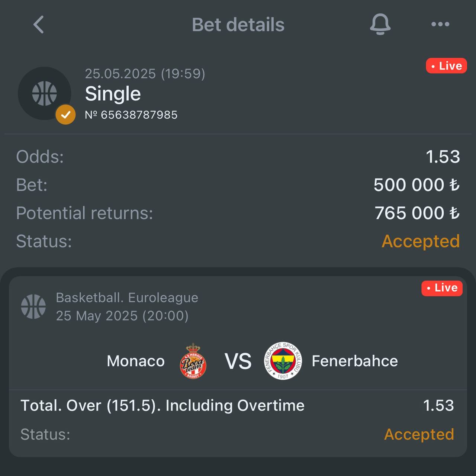Open the three-dot more options menu
Screen dimensions: 476x476
440,24
